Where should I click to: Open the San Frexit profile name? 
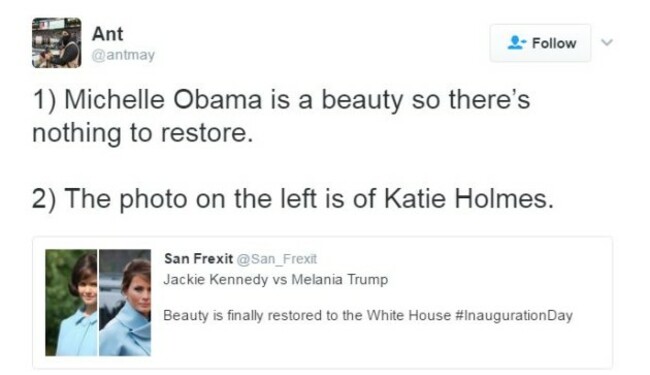pyautogui.click(x=199, y=259)
